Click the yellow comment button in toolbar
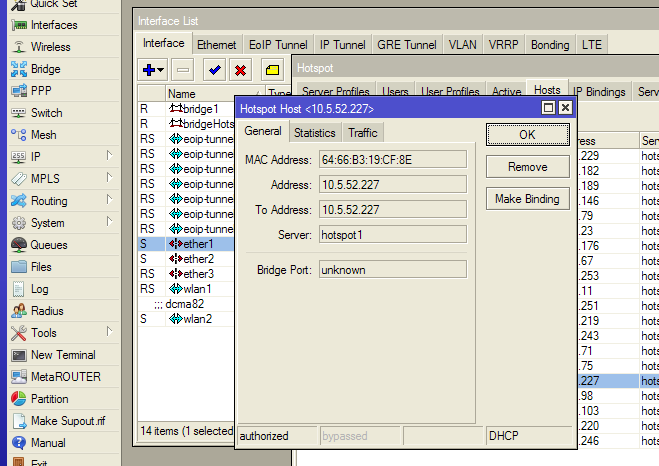 (271, 70)
